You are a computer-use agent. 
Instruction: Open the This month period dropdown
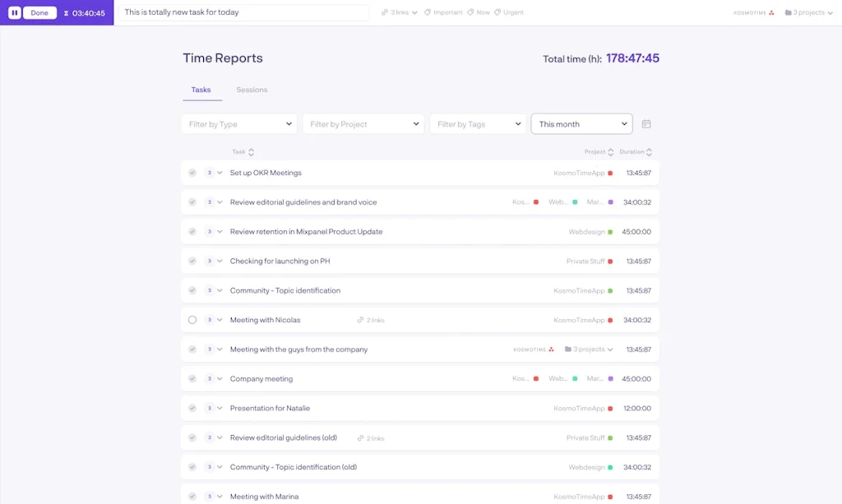pos(582,124)
